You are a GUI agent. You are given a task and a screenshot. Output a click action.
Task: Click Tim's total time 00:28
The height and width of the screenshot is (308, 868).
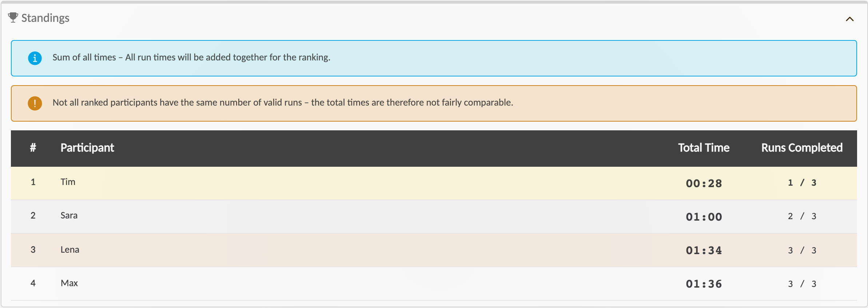(704, 183)
